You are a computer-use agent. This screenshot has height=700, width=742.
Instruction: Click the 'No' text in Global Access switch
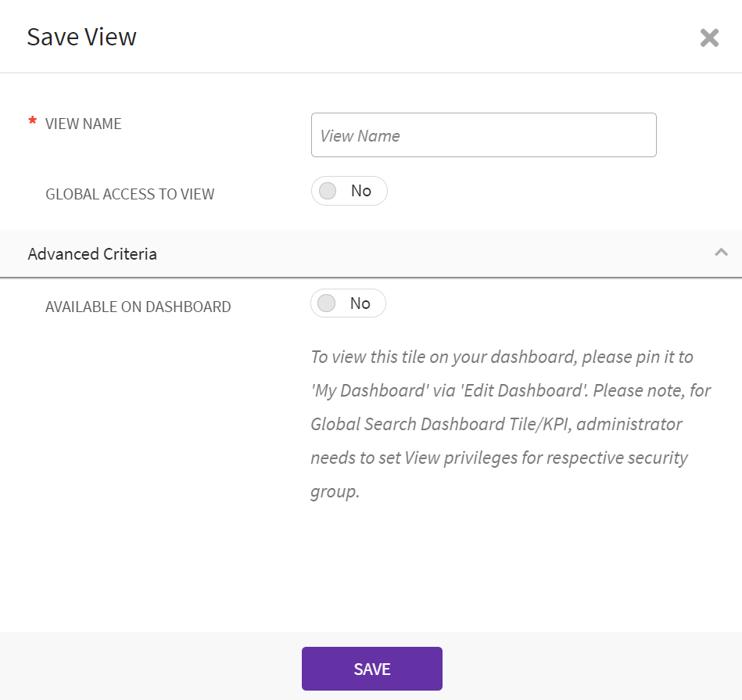(x=361, y=191)
